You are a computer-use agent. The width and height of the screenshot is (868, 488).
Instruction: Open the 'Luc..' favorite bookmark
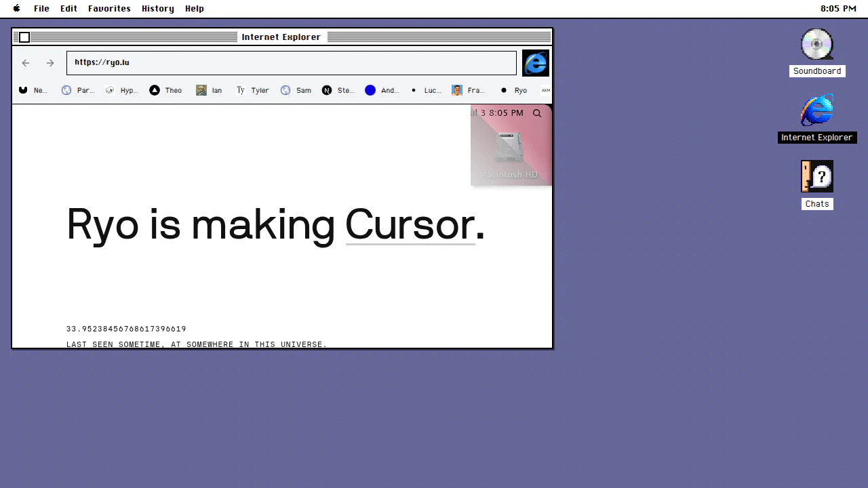pos(425,90)
